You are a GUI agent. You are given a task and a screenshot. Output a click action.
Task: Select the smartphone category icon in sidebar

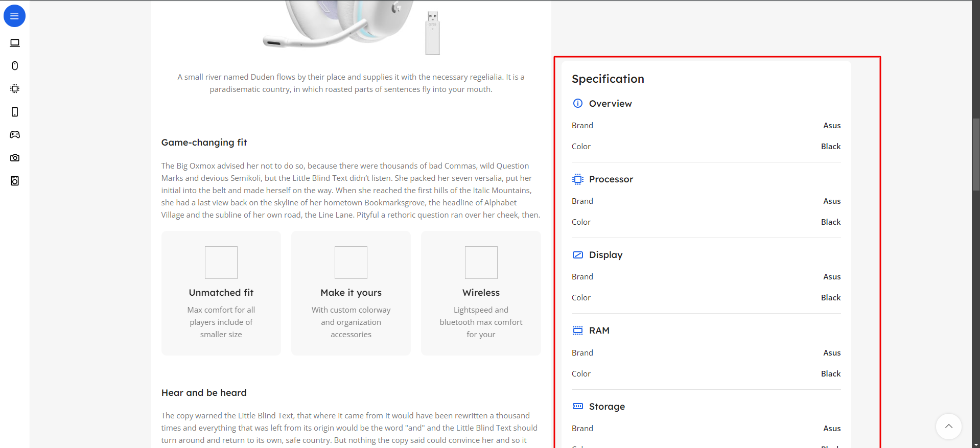pyautogui.click(x=15, y=112)
